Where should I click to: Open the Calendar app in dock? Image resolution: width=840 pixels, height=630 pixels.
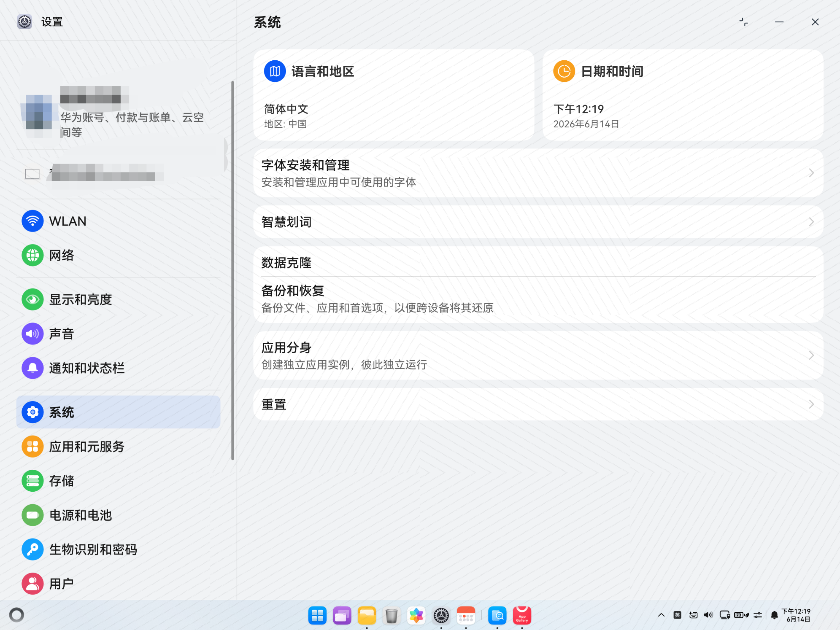(466, 615)
